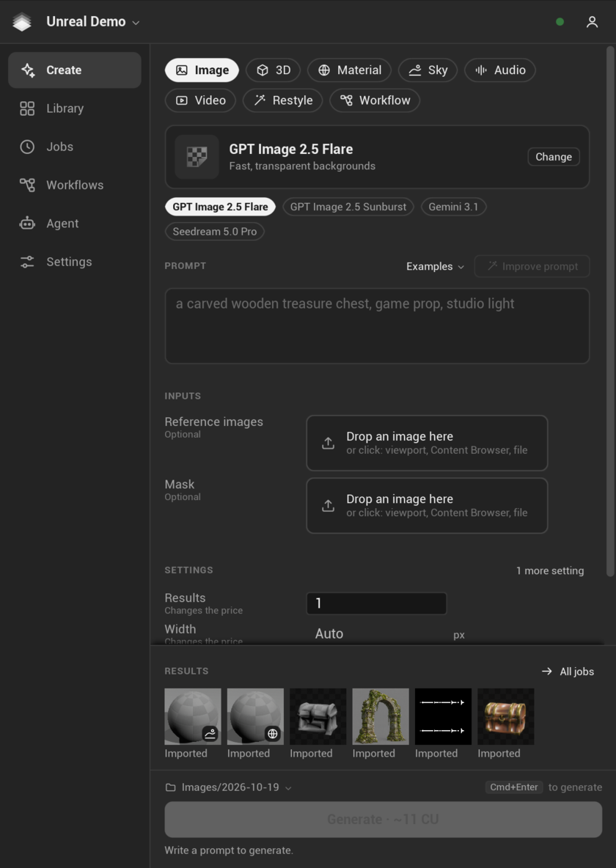Click the folder icon beside Images/2026-10-19
Screen dimensions: 616x868
(x=171, y=787)
